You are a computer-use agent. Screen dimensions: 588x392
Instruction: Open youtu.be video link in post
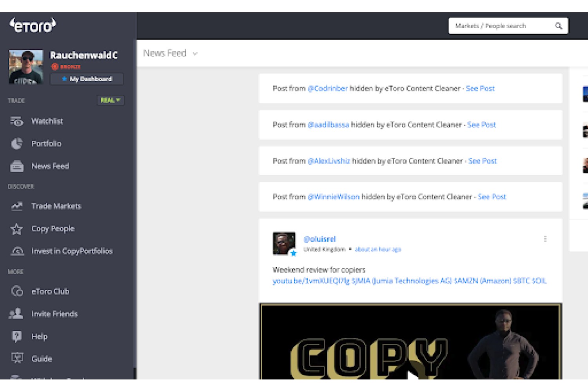coord(311,281)
